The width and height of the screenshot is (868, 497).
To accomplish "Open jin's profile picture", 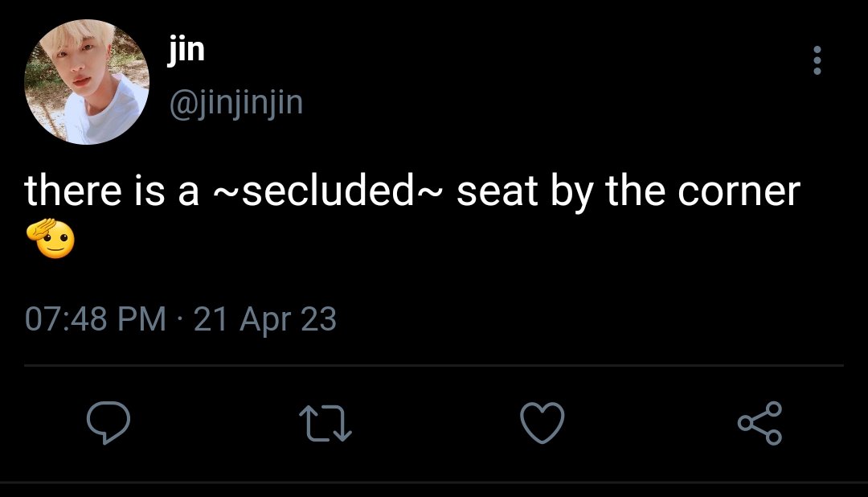I will coord(88,82).
